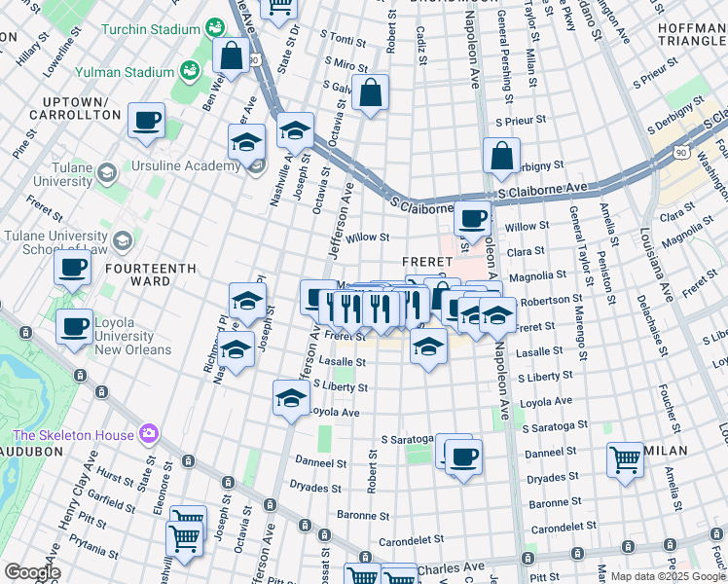728x584 pixels.
Task: Select coffee cup marker in Uptown/Carrollton
Action: [146, 124]
